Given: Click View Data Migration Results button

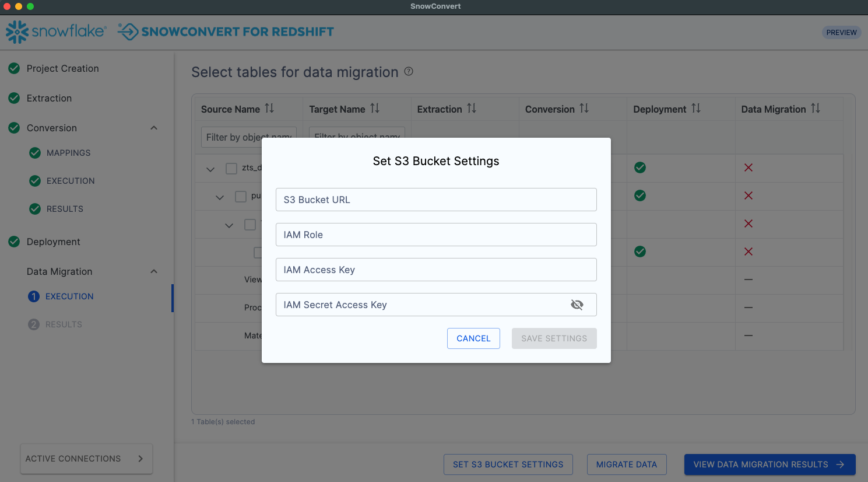Looking at the screenshot, I should pyautogui.click(x=769, y=464).
